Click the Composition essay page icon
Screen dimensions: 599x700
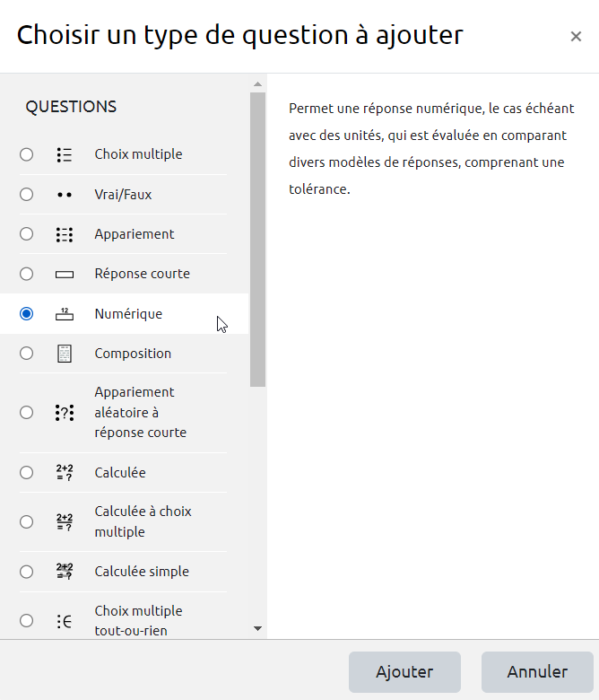click(x=64, y=354)
